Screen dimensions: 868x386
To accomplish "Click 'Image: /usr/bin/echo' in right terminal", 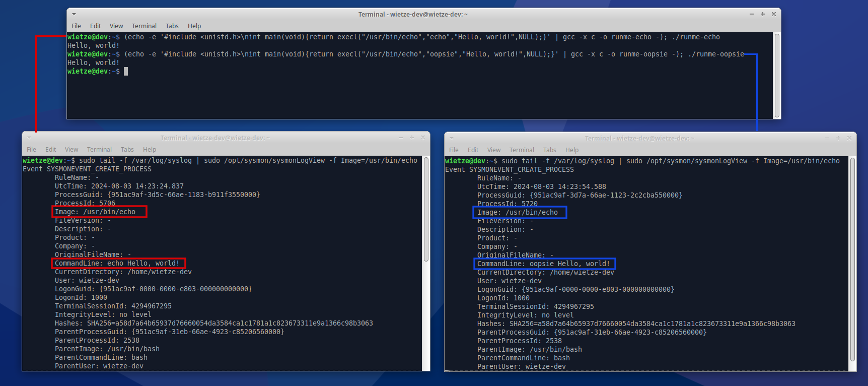I will pos(518,213).
